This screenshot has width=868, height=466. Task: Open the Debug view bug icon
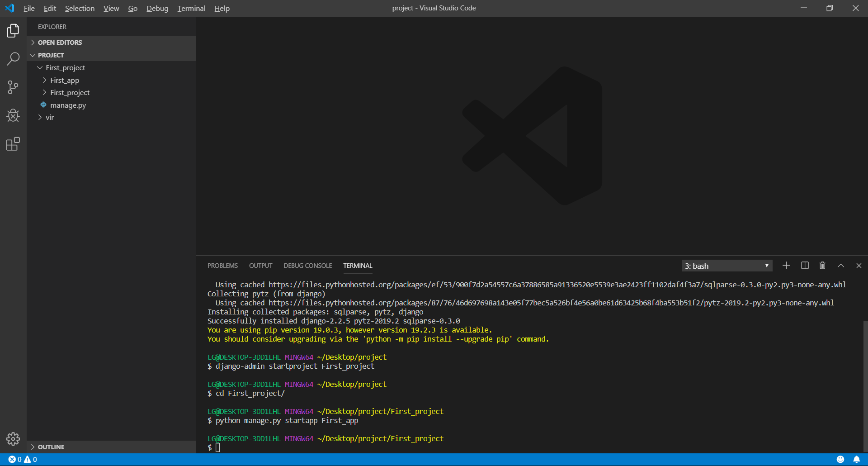pyautogui.click(x=13, y=115)
